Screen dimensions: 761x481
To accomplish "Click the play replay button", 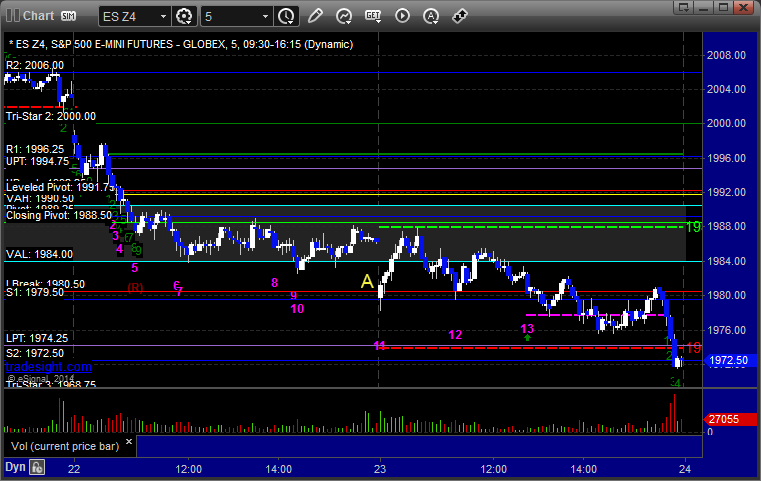I will [402, 16].
